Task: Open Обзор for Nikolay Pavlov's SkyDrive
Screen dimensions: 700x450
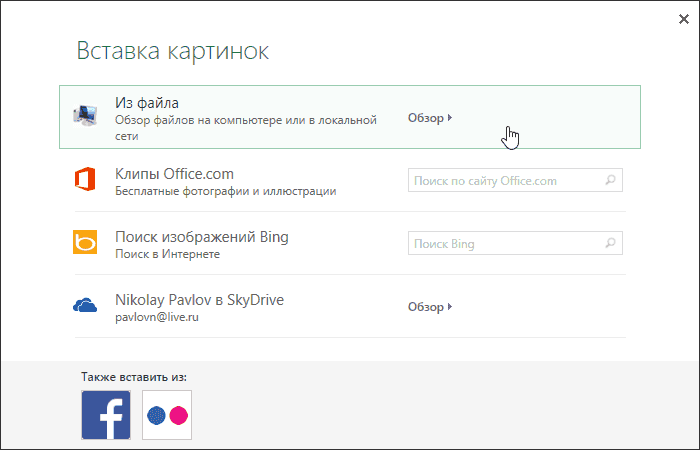Action: point(425,307)
